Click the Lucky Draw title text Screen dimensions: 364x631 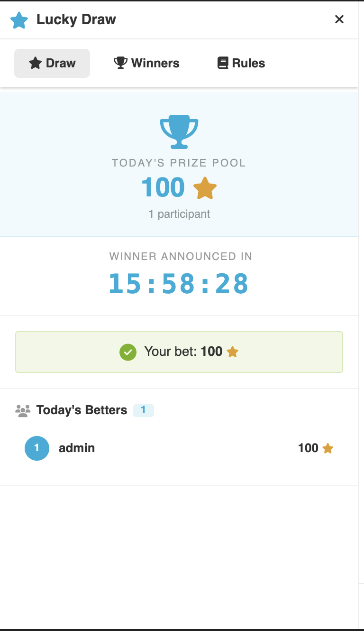(76, 19)
